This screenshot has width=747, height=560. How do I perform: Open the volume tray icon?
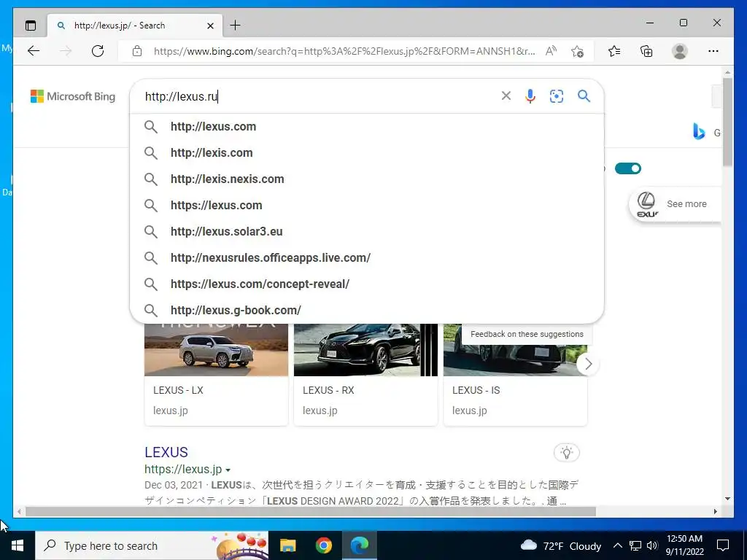click(652, 545)
